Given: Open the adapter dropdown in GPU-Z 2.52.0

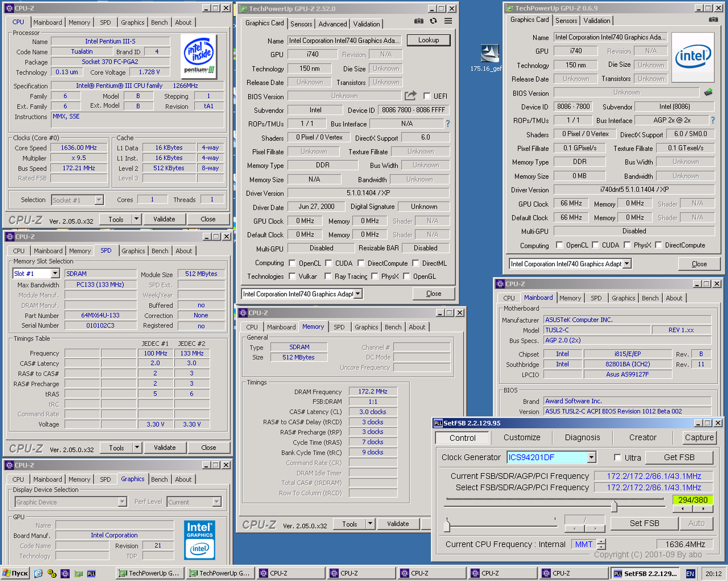Looking at the screenshot, I should [358, 294].
